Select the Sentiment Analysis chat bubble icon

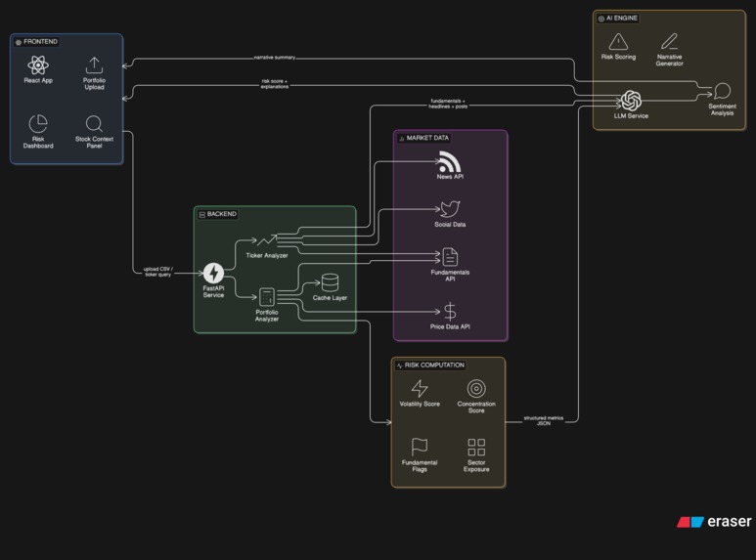(722, 91)
